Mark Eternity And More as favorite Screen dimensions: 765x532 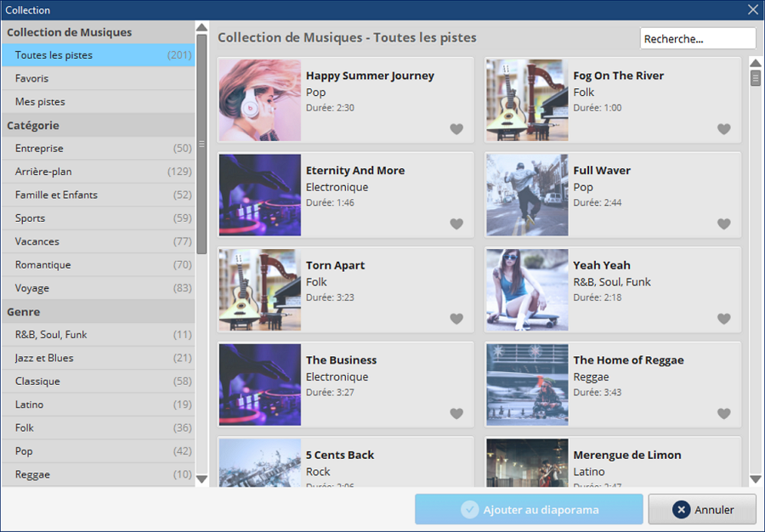click(x=456, y=224)
